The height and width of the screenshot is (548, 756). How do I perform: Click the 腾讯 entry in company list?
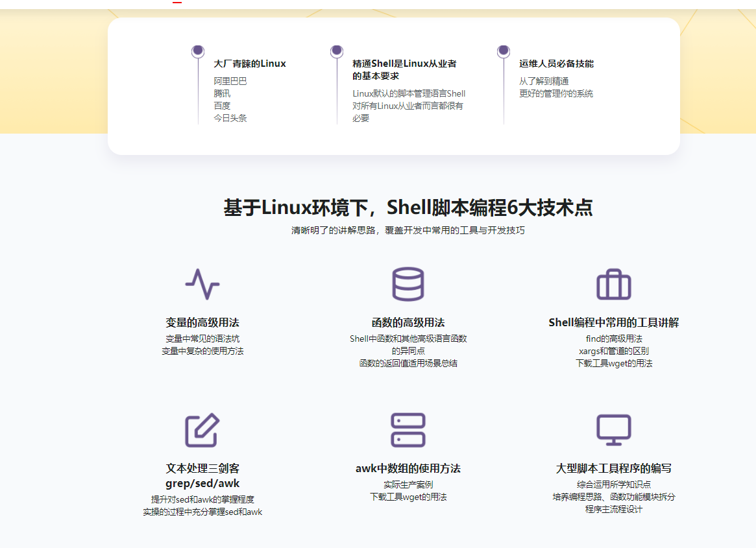[221, 93]
